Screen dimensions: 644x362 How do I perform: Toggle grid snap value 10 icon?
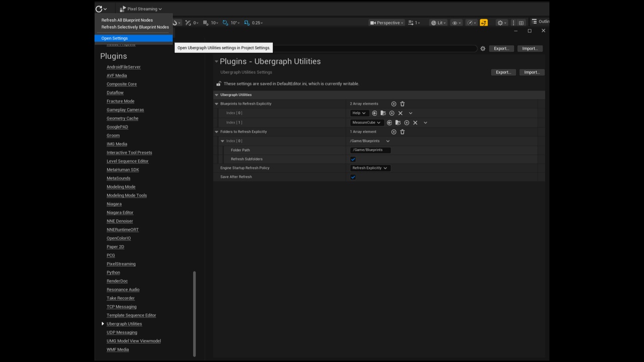(x=205, y=23)
